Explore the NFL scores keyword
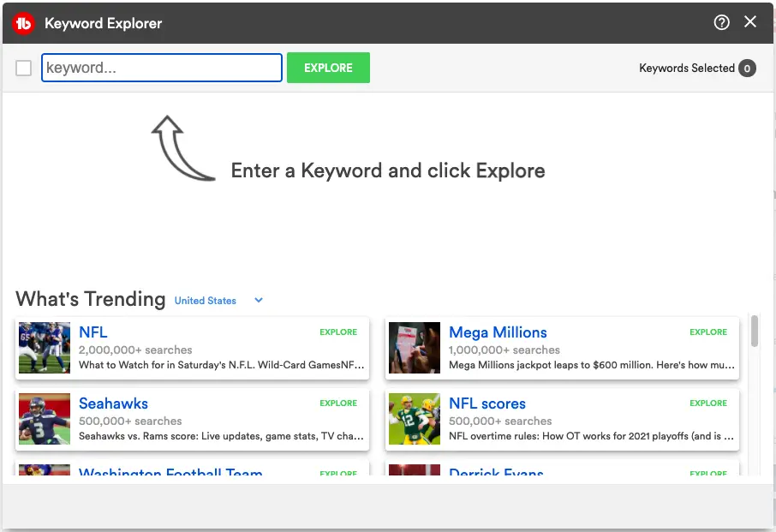 click(708, 403)
